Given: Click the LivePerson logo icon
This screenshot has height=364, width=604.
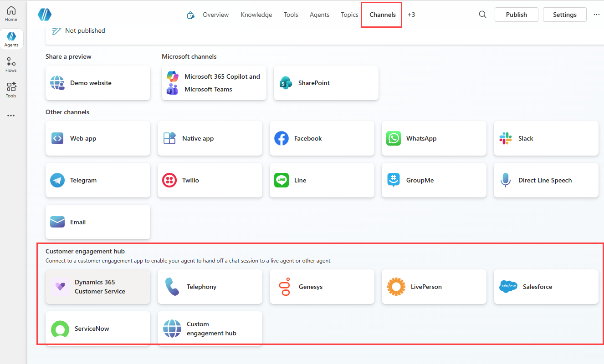Looking at the screenshot, I should [x=396, y=287].
